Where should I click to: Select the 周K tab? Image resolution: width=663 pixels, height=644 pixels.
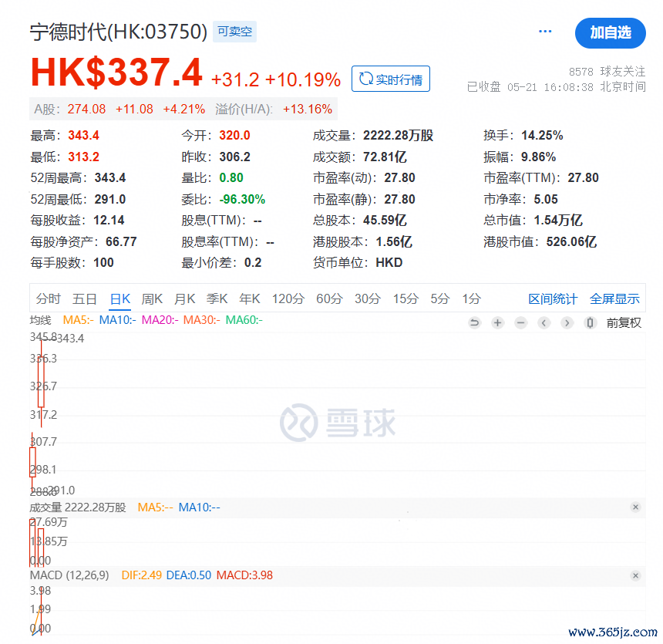pyautogui.click(x=152, y=298)
